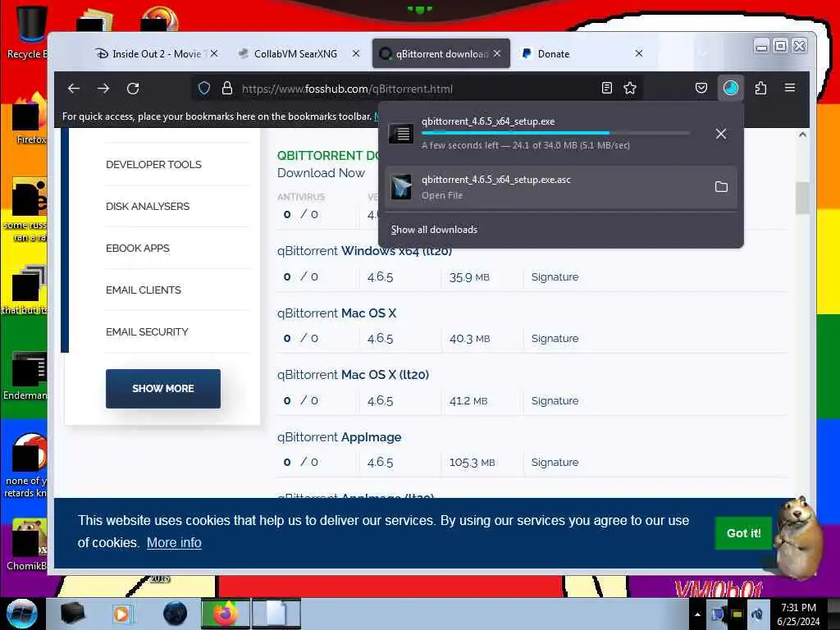Viewport: 840px width, 630px height.
Task: Download qBittorrent Mac OS X
Action: tap(336, 313)
